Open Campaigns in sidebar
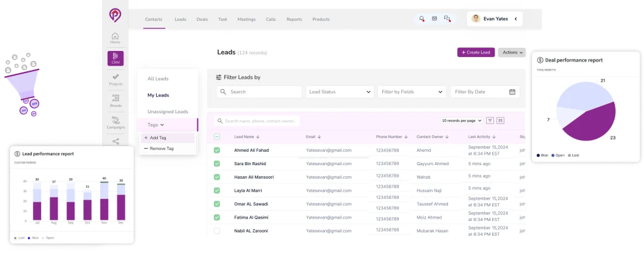The height and width of the screenshot is (253, 644). tap(116, 123)
